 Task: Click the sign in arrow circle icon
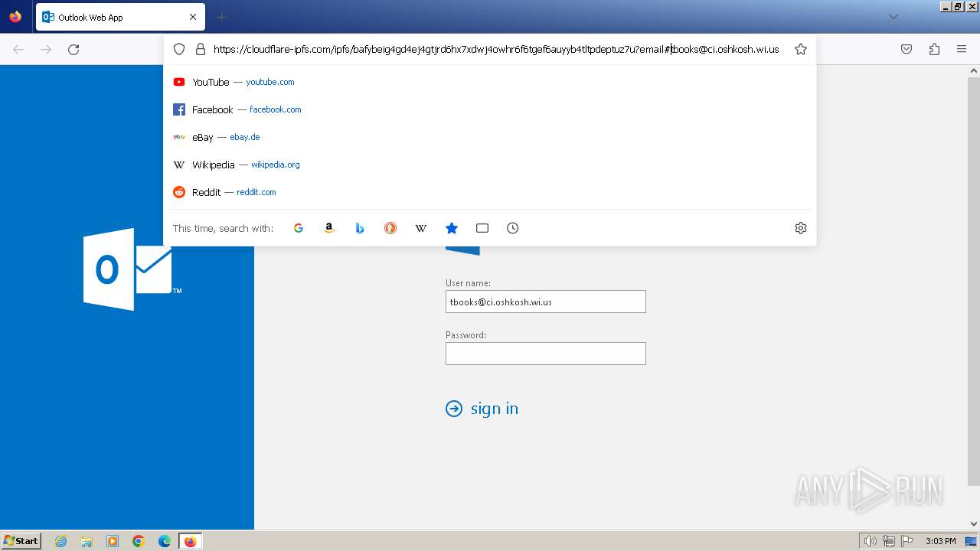(454, 409)
